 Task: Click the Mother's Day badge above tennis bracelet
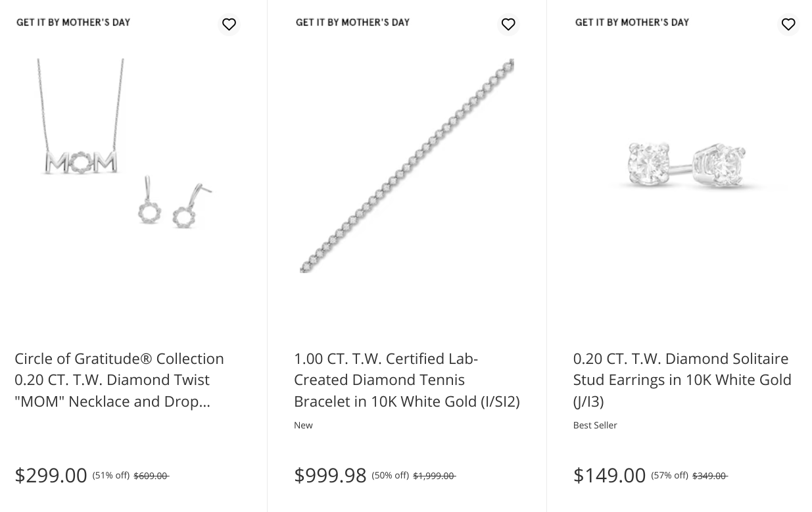(x=353, y=22)
